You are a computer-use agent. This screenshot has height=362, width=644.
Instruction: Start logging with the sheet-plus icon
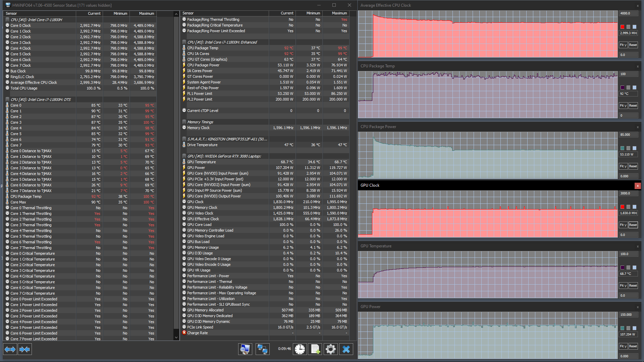[315, 349]
